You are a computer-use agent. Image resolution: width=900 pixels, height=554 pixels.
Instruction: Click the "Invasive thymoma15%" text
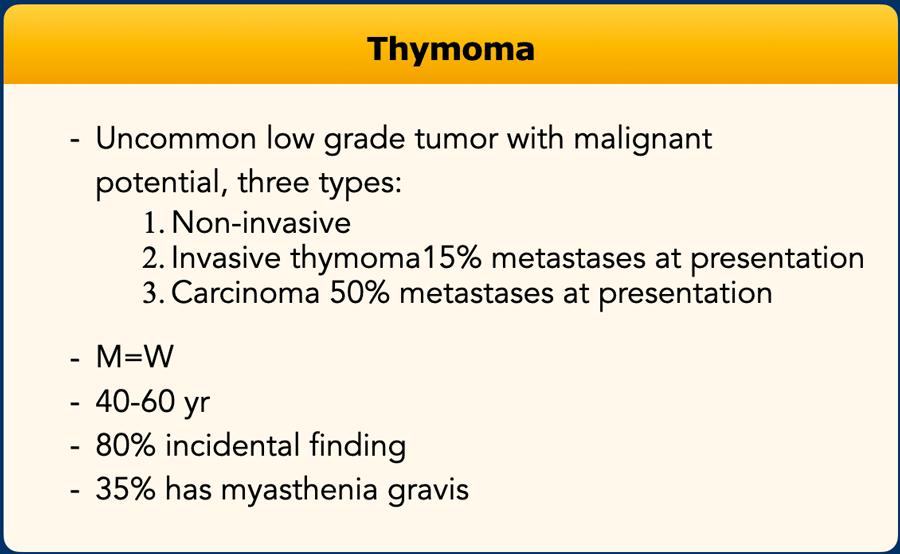click(311, 258)
